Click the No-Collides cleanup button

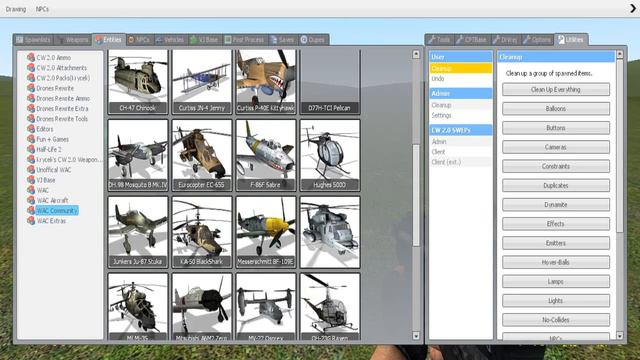click(x=556, y=320)
